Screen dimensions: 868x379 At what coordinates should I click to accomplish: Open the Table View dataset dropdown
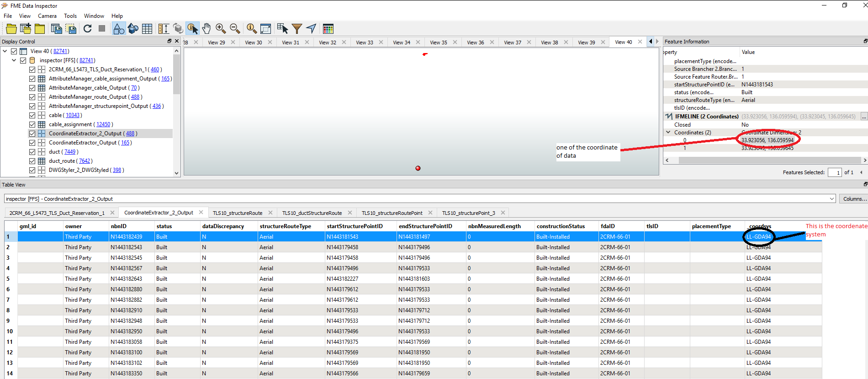(x=831, y=198)
